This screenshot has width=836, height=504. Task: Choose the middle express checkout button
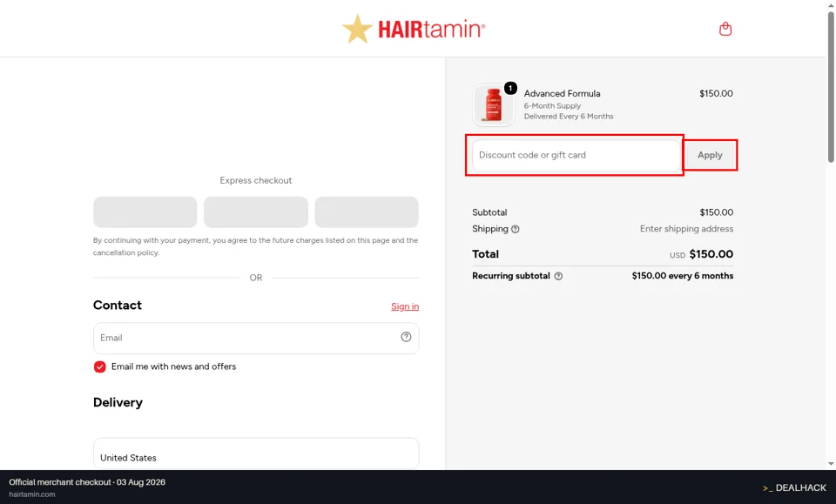coord(256,212)
